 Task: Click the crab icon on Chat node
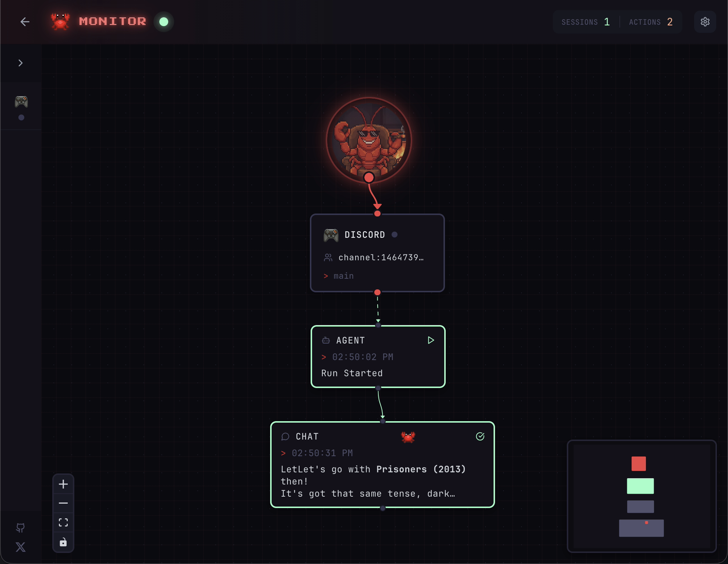pyautogui.click(x=408, y=437)
